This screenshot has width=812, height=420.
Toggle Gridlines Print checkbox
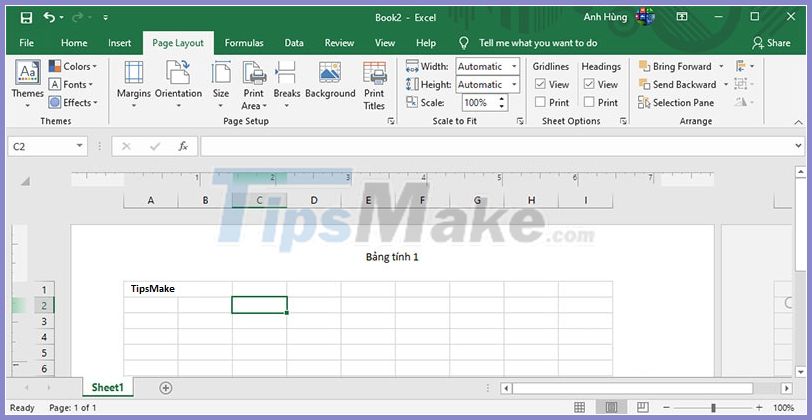pyautogui.click(x=541, y=103)
